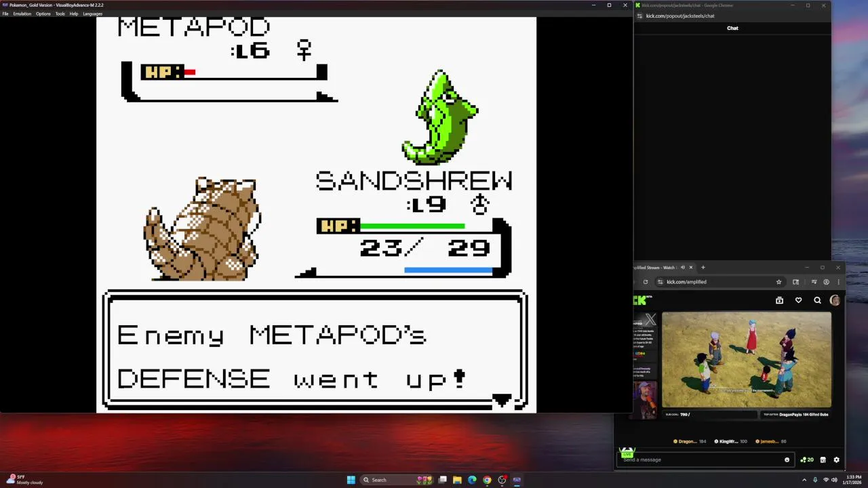Show hidden system tray icons

tap(804, 480)
